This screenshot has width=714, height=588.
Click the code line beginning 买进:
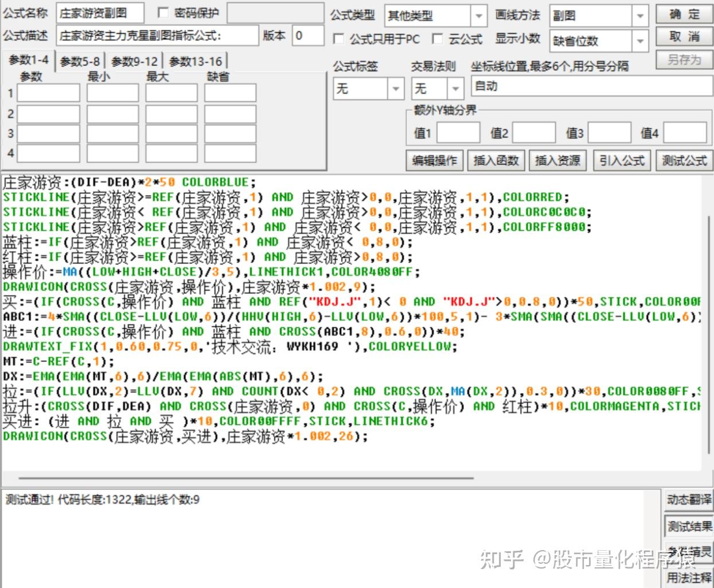[x=219, y=421]
